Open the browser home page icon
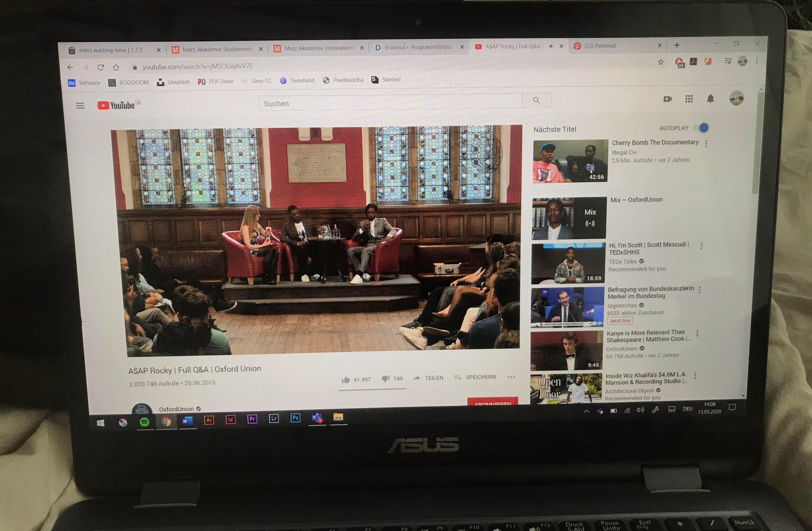The height and width of the screenshot is (531, 812). (x=116, y=67)
